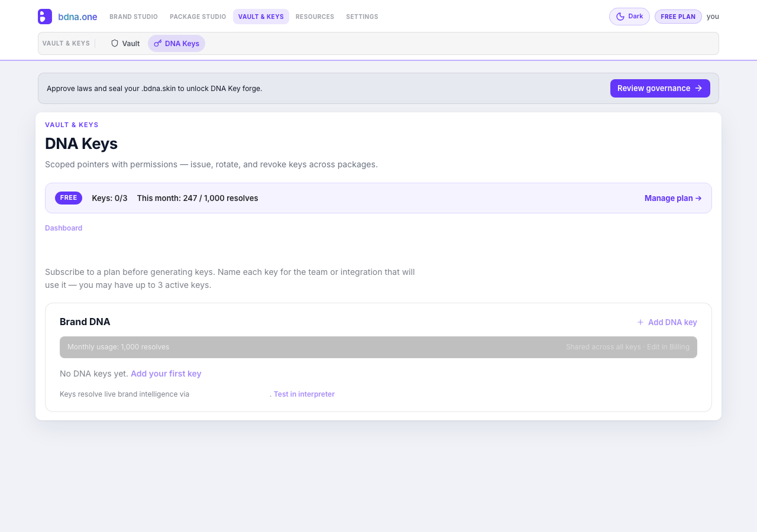This screenshot has height=532, width=757.
Task: Click Add DNA key
Action: tap(667, 322)
